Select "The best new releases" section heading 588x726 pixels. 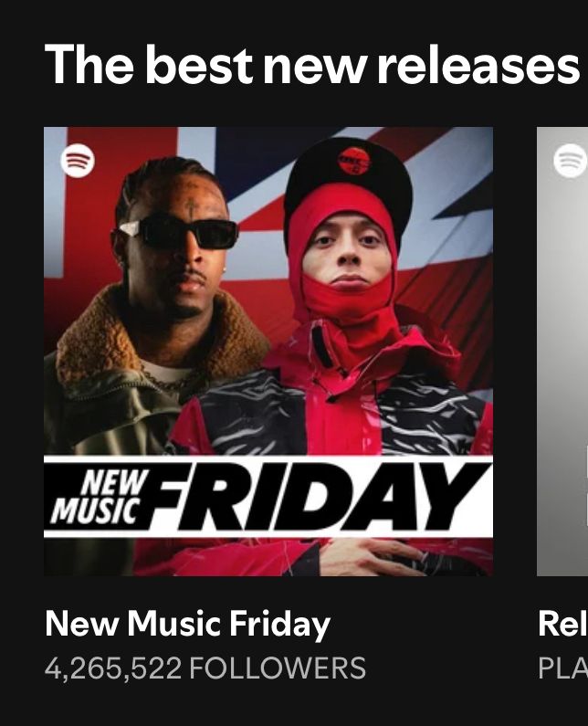pyautogui.click(x=312, y=64)
